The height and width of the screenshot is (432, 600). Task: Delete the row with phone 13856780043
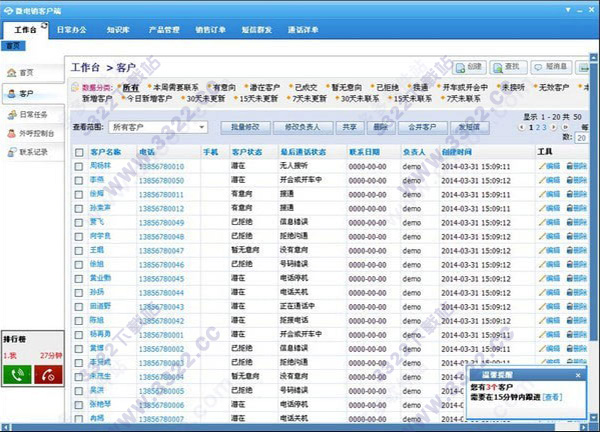[x=576, y=306]
